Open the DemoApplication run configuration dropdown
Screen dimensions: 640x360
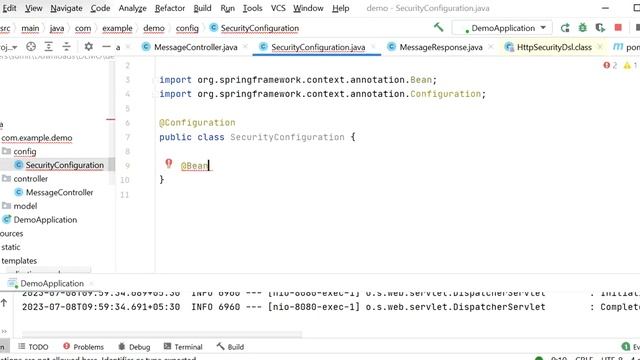tap(502, 28)
